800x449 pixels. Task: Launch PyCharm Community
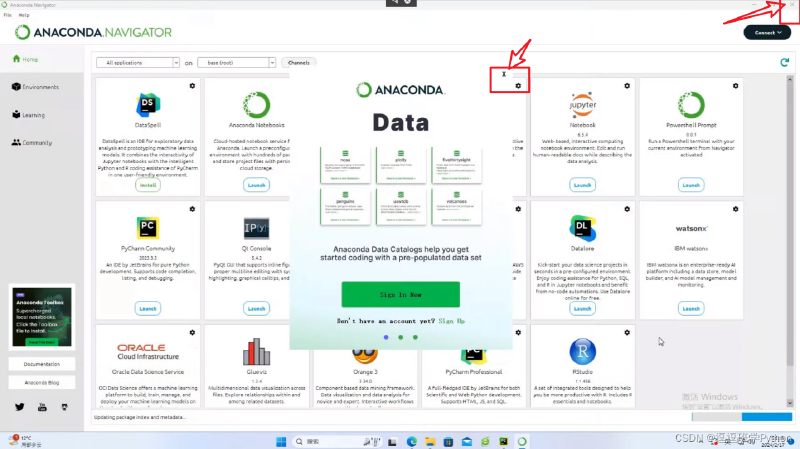[148, 309]
